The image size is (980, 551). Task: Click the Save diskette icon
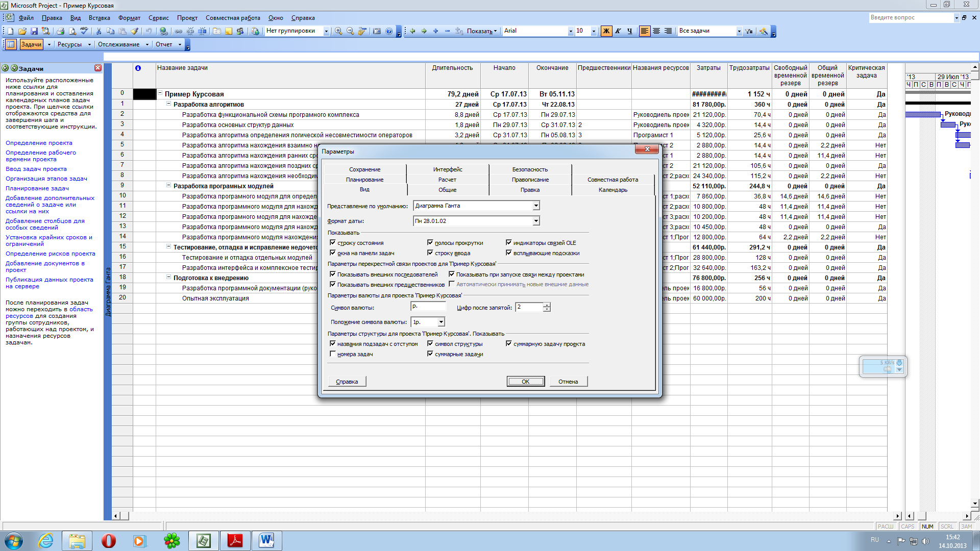click(34, 31)
